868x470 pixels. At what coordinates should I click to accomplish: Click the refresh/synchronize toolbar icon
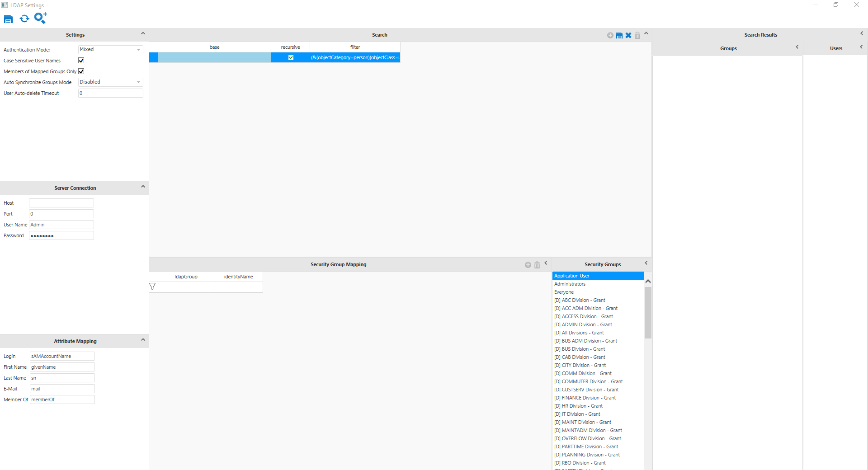click(24, 19)
